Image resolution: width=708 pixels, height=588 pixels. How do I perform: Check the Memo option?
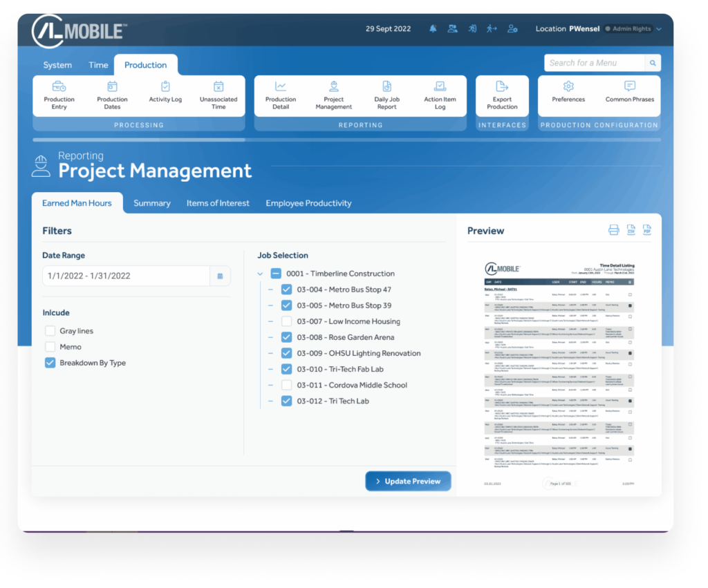(50, 346)
